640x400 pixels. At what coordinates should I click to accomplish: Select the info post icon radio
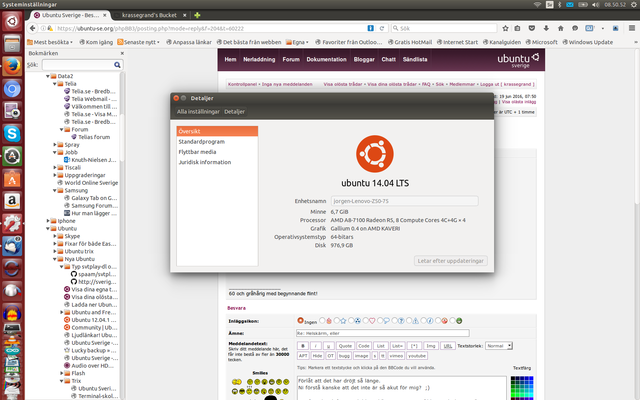[424, 321]
